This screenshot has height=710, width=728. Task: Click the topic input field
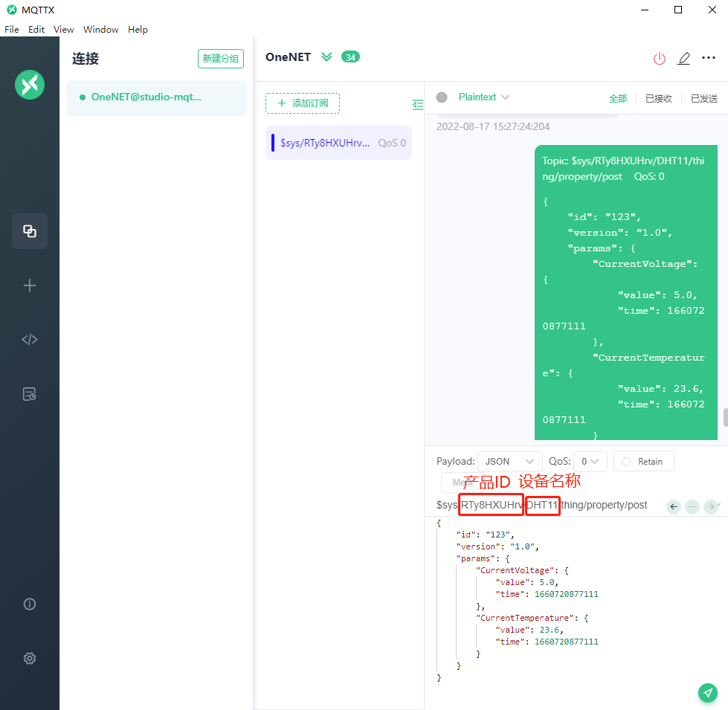548,506
